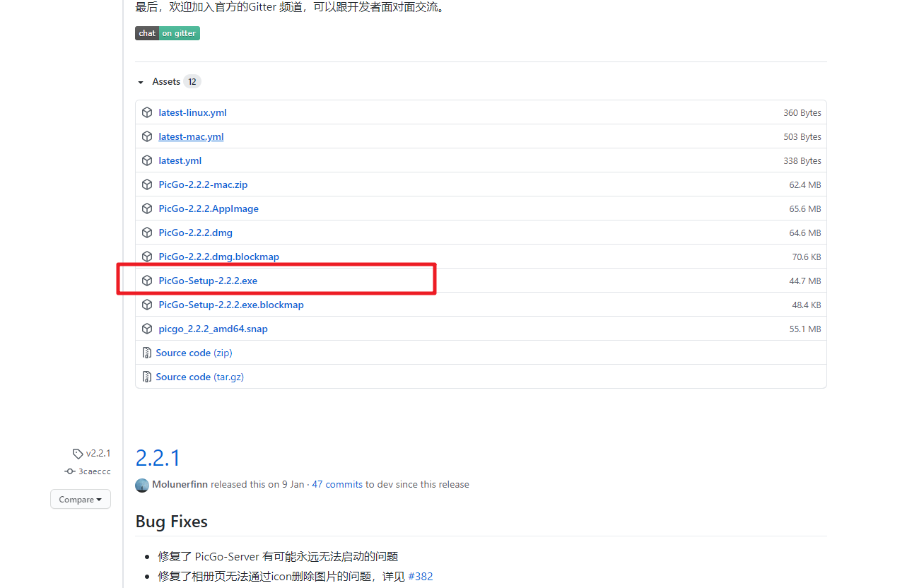Image resolution: width=907 pixels, height=588 pixels.
Task: Open the Compare dropdown
Action: (x=81, y=499)
